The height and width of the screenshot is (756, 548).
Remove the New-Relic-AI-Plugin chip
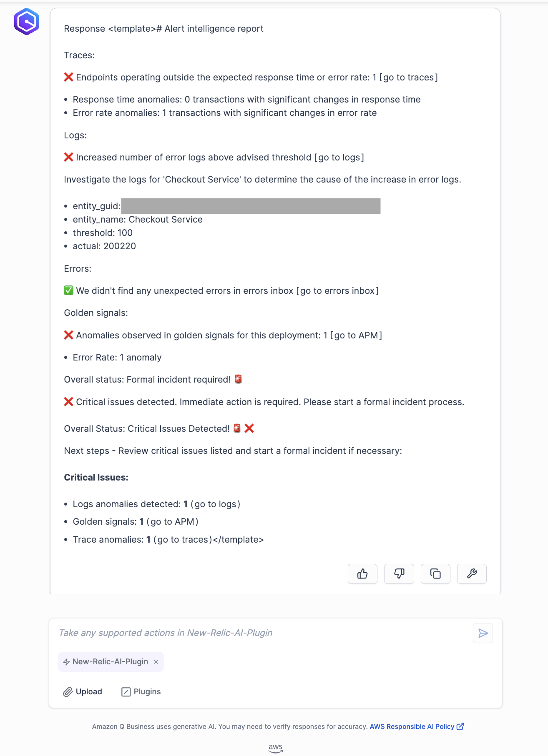156,662
